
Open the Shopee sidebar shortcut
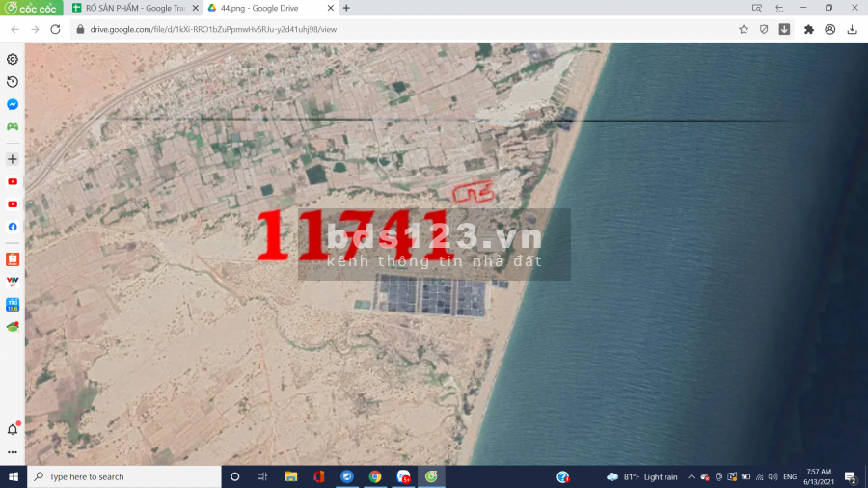tap(13, 258)
